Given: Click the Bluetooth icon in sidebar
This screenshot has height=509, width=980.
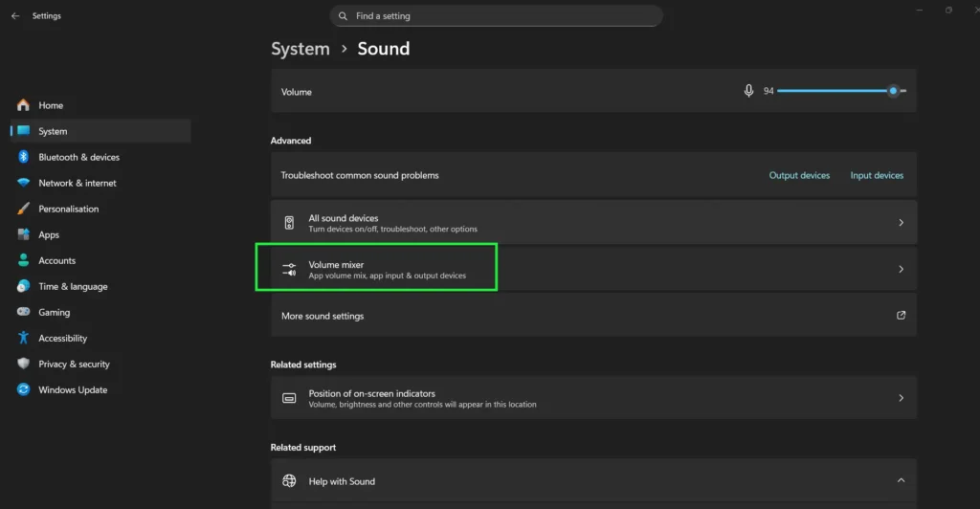Looking at the screenshot, I should (x=23, y=157).
